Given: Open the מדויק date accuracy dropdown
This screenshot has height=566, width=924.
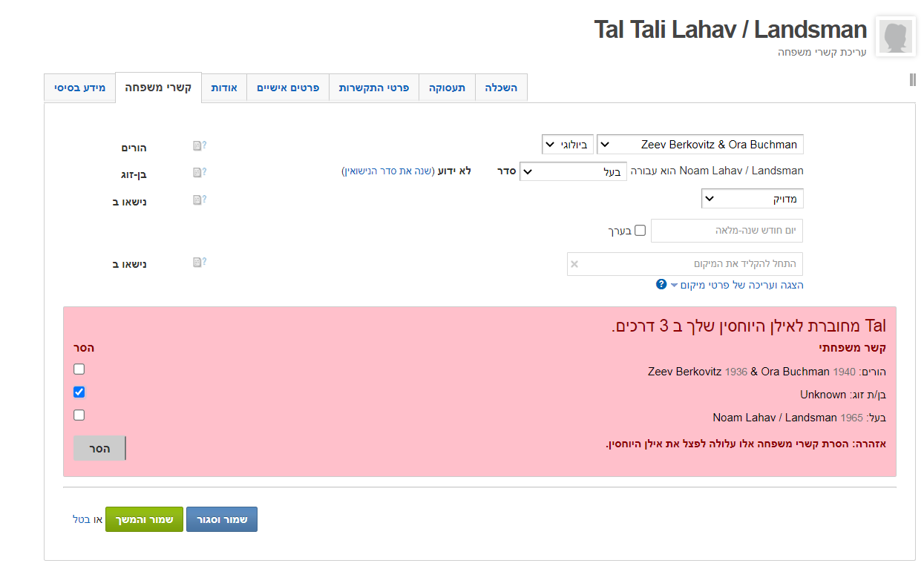Looking at the screenshot, I should pyautogui.click(x=752, y=199).
